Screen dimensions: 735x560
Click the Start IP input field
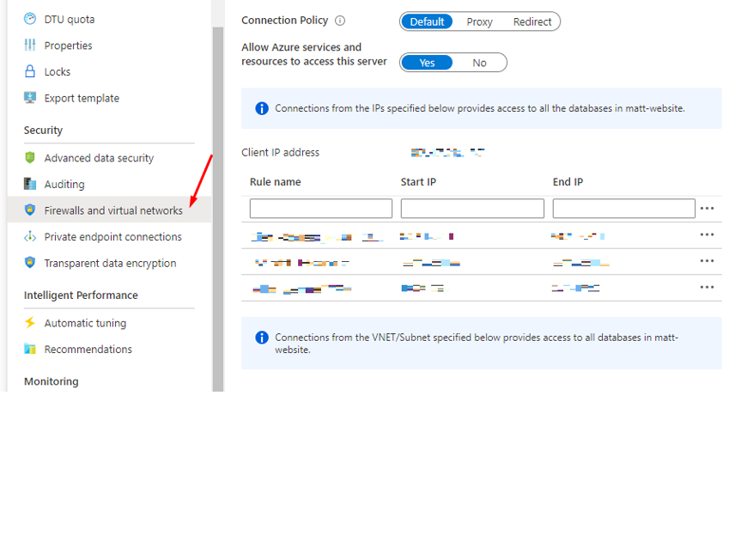click(472, 208)
